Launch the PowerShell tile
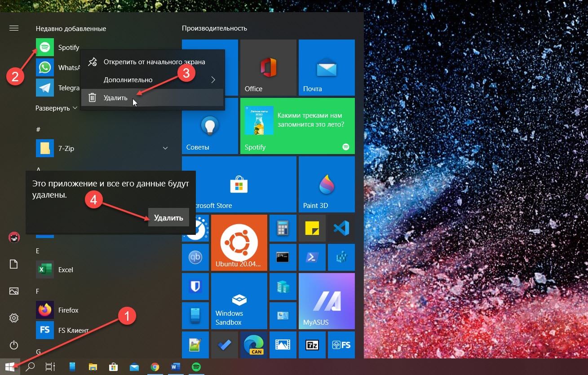The height and width of the screenshot is (375, 588). pos(312,257)
